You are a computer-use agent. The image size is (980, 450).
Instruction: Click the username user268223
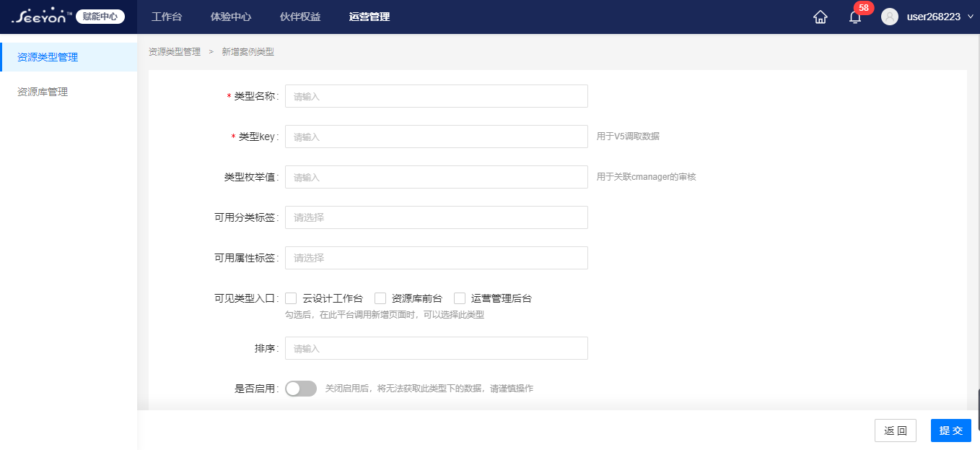pos(934,17)
